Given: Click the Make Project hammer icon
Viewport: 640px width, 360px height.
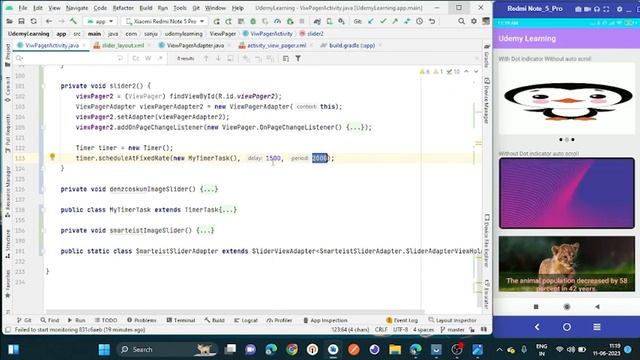Looking at the screenshot, I should [73, 21].
